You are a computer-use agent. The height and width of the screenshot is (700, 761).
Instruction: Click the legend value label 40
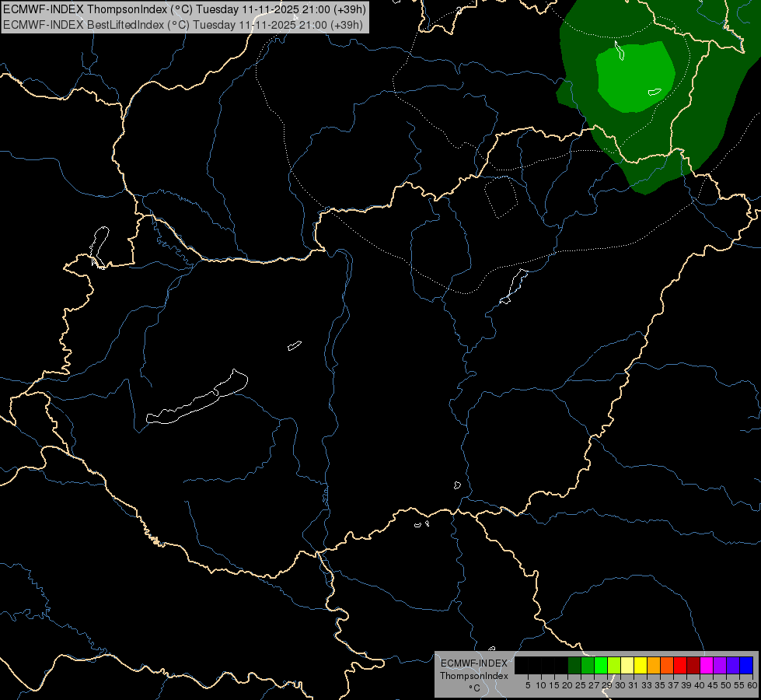[x=700, y=685]
